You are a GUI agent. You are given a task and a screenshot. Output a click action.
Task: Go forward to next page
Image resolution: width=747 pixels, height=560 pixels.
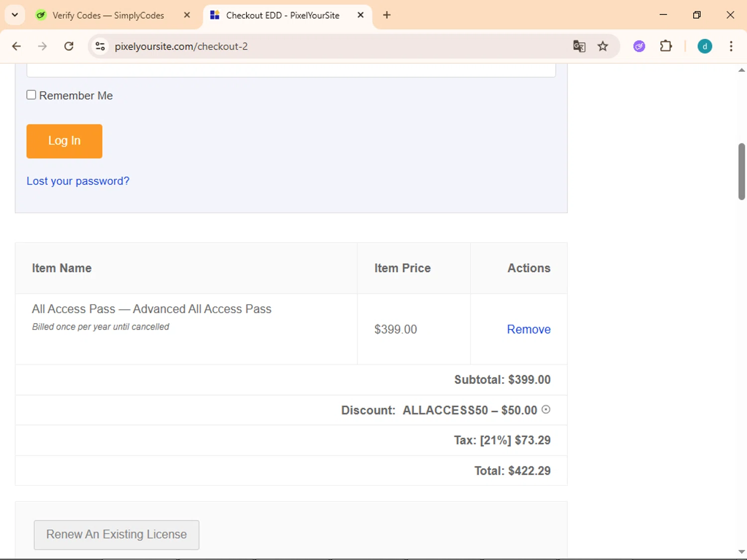coord(42,46)
